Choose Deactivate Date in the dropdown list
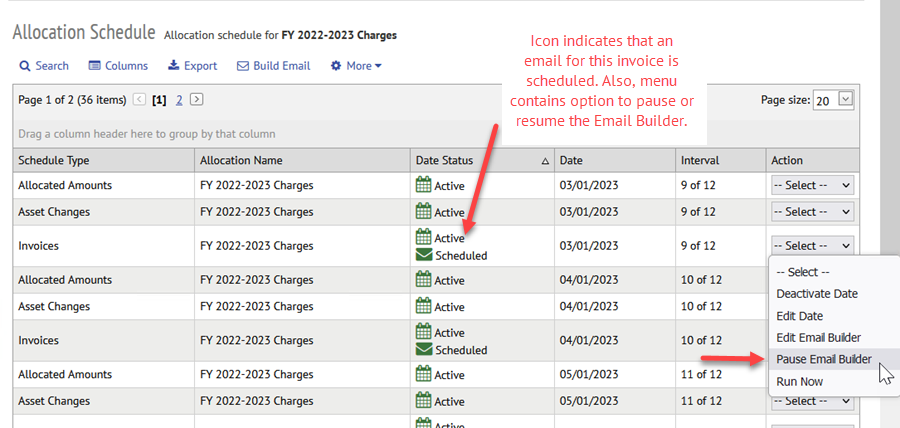 (817, 294)
